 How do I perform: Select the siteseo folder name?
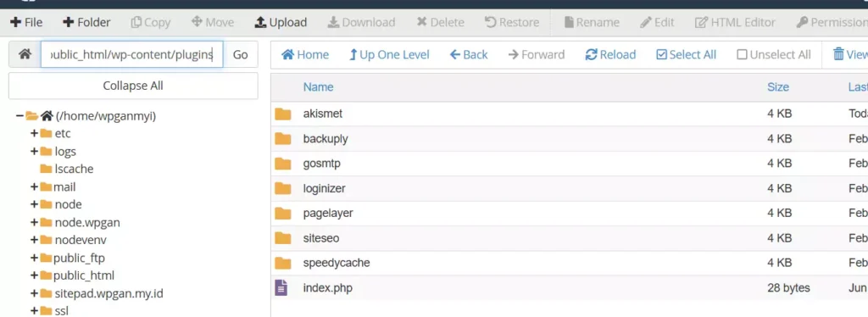point(321,238)
